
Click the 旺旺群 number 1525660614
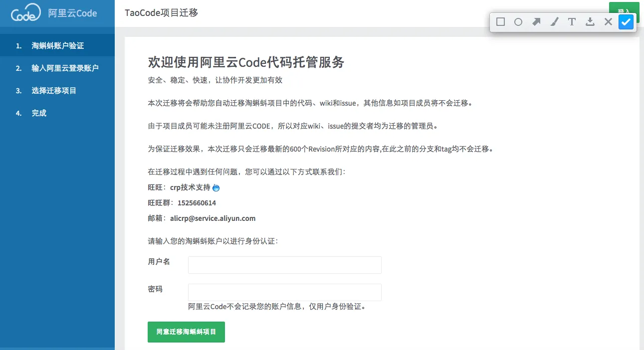click(197, 203)
